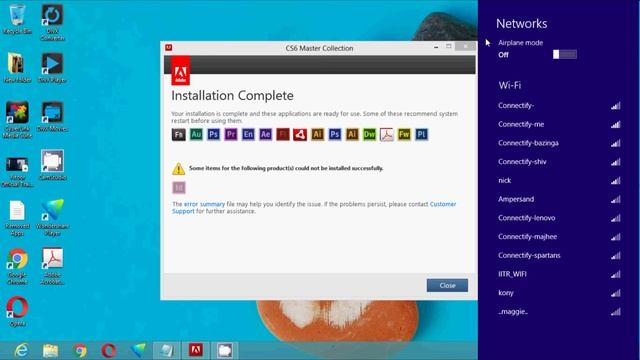The image size is (640, 360).
Task: Click the Premiere Pro Pr product icon
Action: (231, 134)
